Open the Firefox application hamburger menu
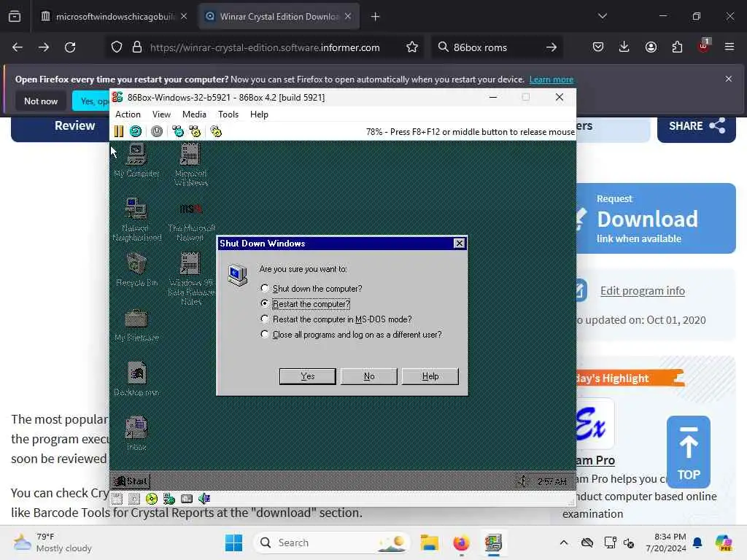Viewport: 747px width, 560px height. point(729,47)
